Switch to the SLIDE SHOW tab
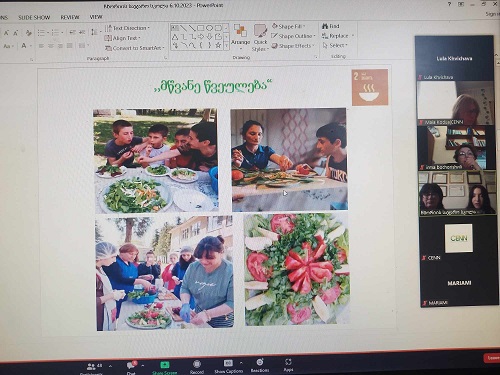This screenshot has height=375, width=500. click(34, 17)
